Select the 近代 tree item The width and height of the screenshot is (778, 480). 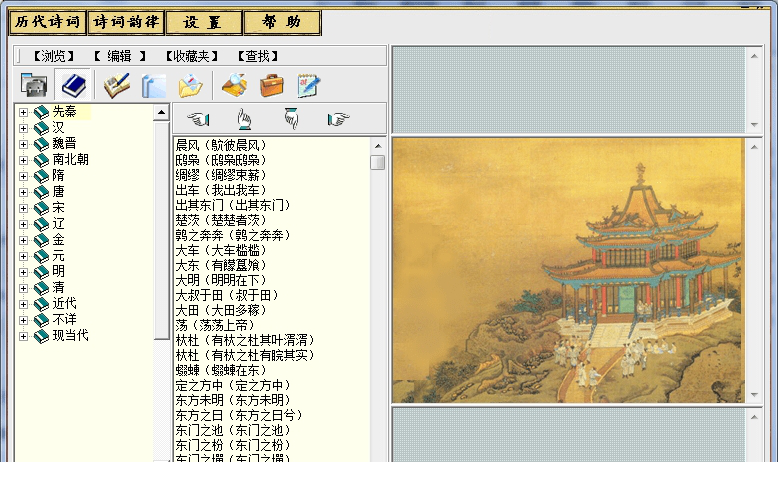(65, 304)
